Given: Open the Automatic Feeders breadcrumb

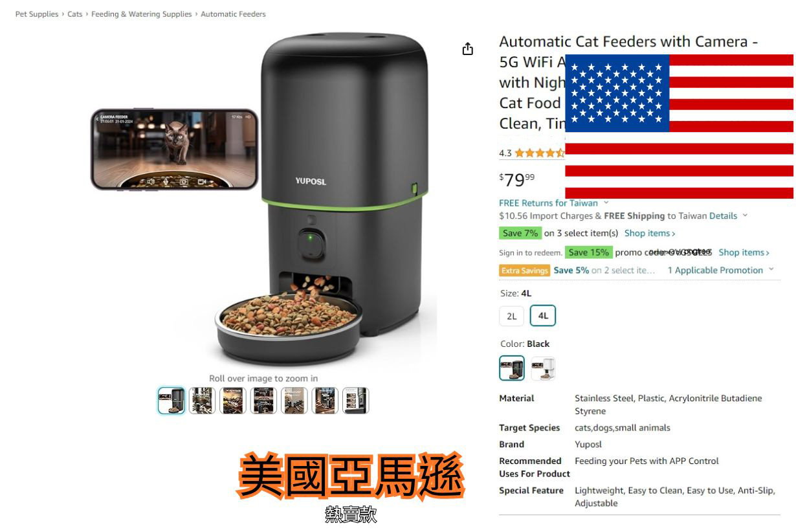Looking at the screenshot, I should coord(233,14).
